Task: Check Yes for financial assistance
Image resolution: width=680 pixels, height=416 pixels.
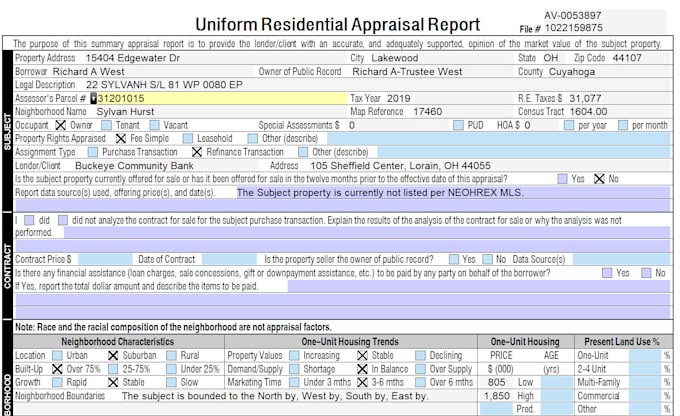Action: point(607,273)
